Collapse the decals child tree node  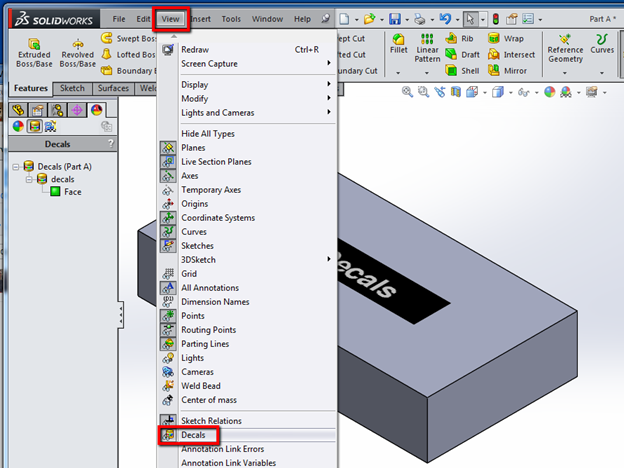(29, 179)
